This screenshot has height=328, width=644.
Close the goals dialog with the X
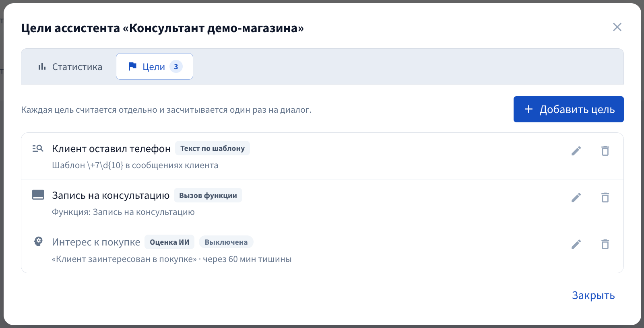click(617, 27)
